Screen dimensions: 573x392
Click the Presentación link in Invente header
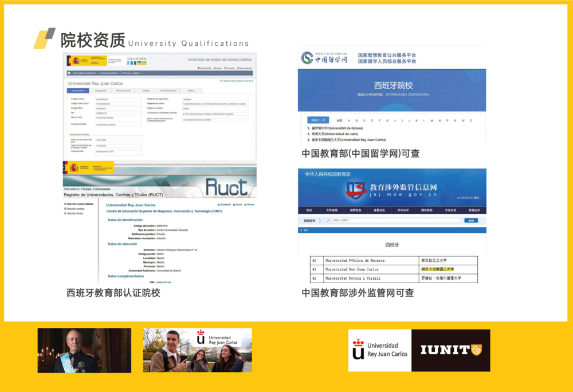tap(205, 68)
